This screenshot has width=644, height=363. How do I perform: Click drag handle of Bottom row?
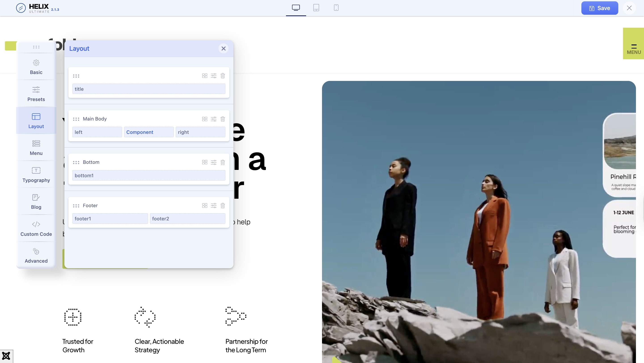tap(76, 162)
